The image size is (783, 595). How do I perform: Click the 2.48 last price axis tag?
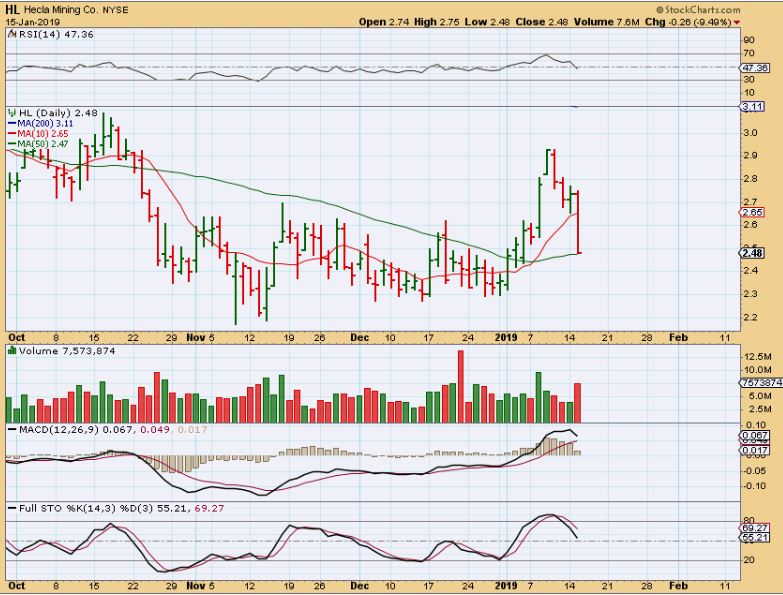click(755, 253)
